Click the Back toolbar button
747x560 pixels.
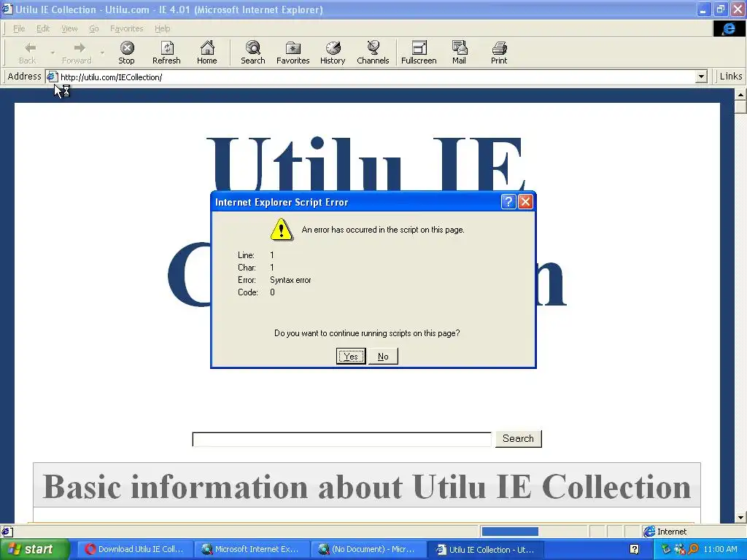click(x=27, y=52)
